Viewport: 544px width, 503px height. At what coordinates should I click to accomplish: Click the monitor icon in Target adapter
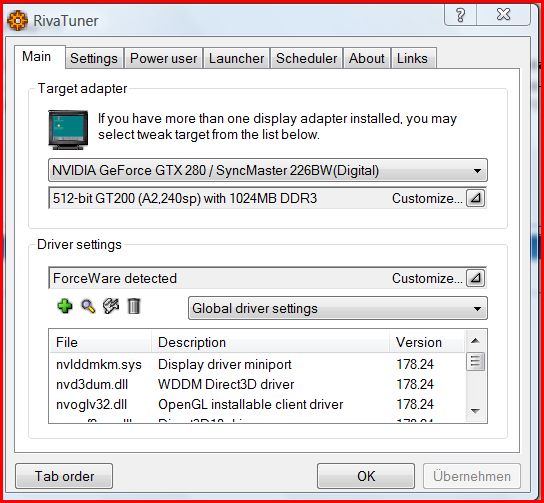tap(68, 130)
